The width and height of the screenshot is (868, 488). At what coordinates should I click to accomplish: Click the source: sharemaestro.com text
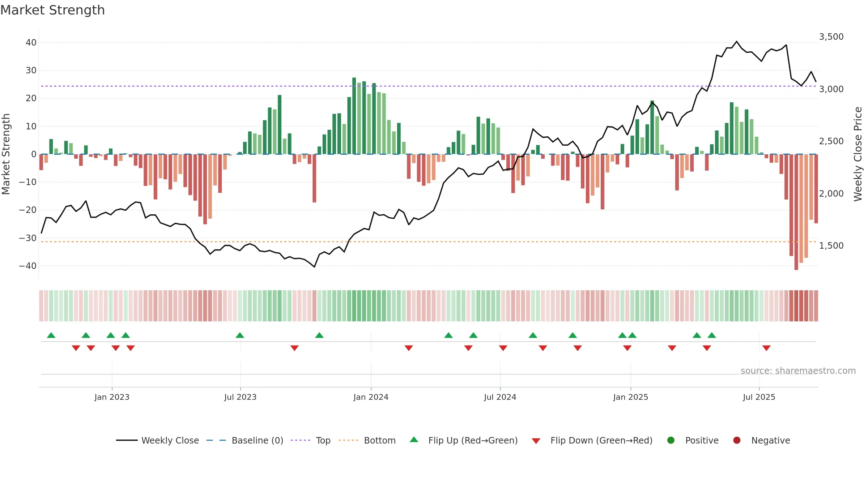pyautogui.click(x=798, y=371)
